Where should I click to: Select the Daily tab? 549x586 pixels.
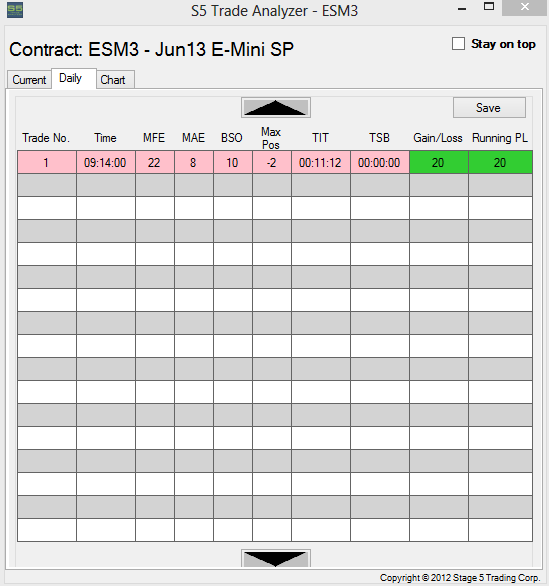[71, 78]
